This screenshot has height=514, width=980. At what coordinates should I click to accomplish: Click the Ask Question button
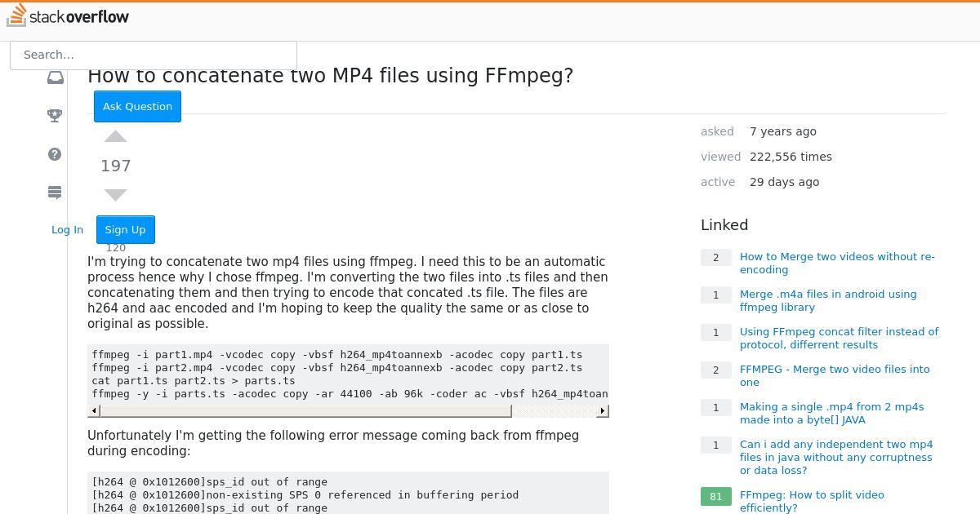pyautogui.click(x=137, y=106)
